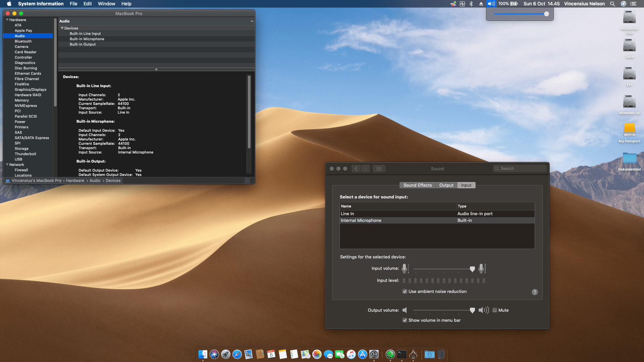
Task: Click the volume icon in menu bar
Action: (x=491, y=4)
